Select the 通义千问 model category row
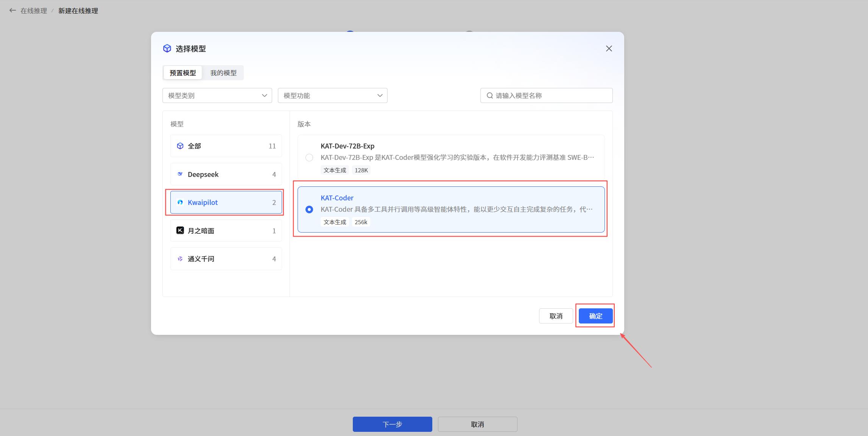This screenshot has height=436, width=868. (x=226, y=259)
